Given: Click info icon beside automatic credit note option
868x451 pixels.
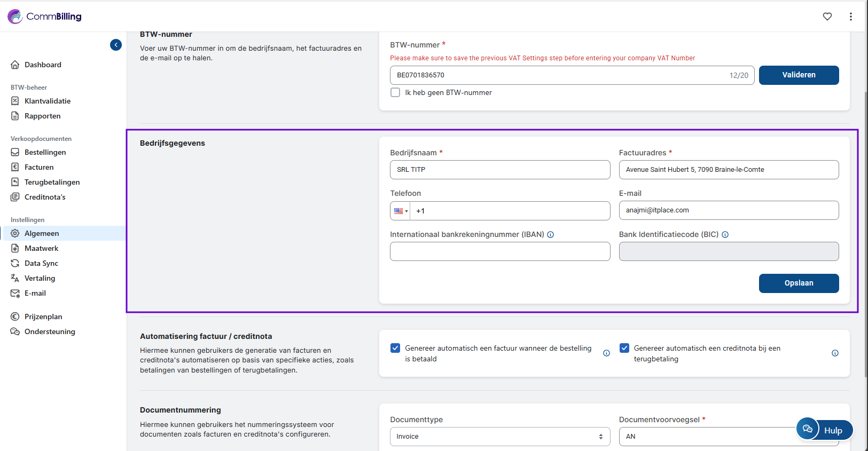Looking at the screenshot, I should (x=835, y=353).
